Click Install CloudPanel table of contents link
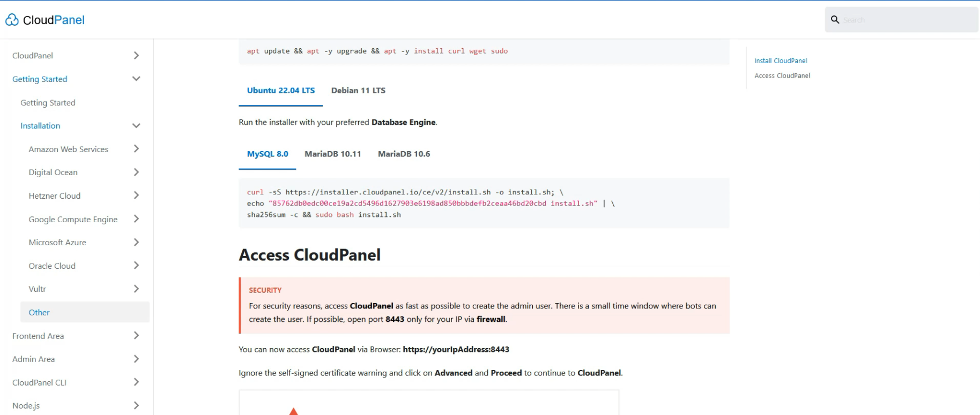Image resolution: width=980 pixels, height=415 pixels. (781, 61)
